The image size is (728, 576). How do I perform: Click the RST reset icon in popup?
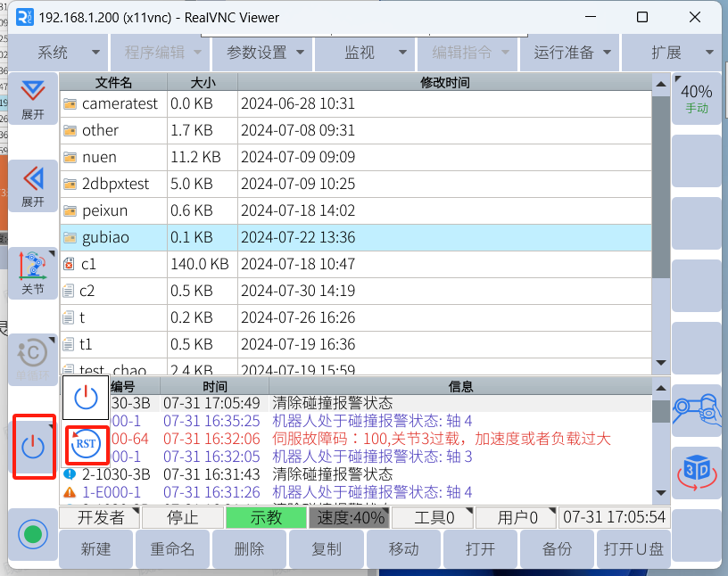[87, 443]
